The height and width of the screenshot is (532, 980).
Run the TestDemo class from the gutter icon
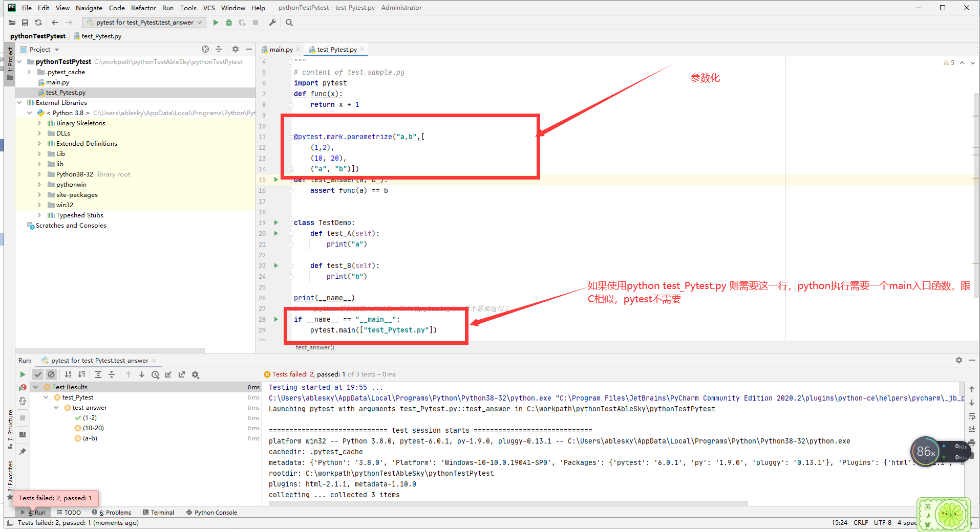pyautogui.click(x=276, y=223)
